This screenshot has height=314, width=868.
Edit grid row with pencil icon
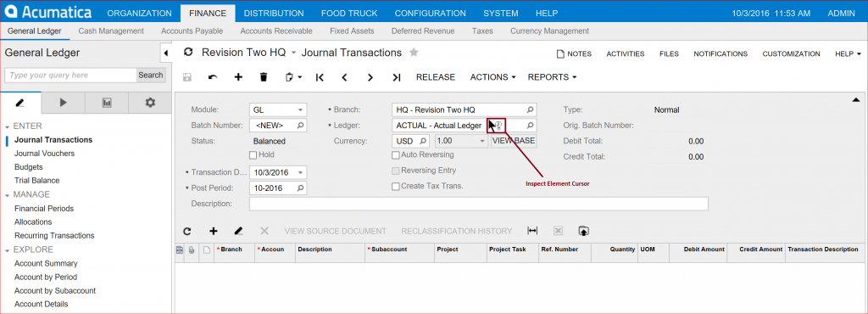coord(238,231)
